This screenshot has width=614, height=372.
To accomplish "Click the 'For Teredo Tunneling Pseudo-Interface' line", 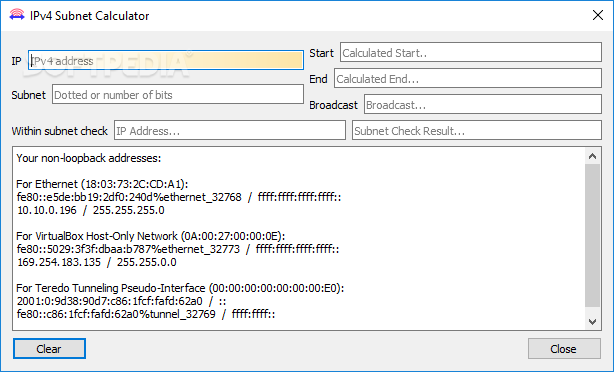I will pyautogui.click(x=180, y=288).
